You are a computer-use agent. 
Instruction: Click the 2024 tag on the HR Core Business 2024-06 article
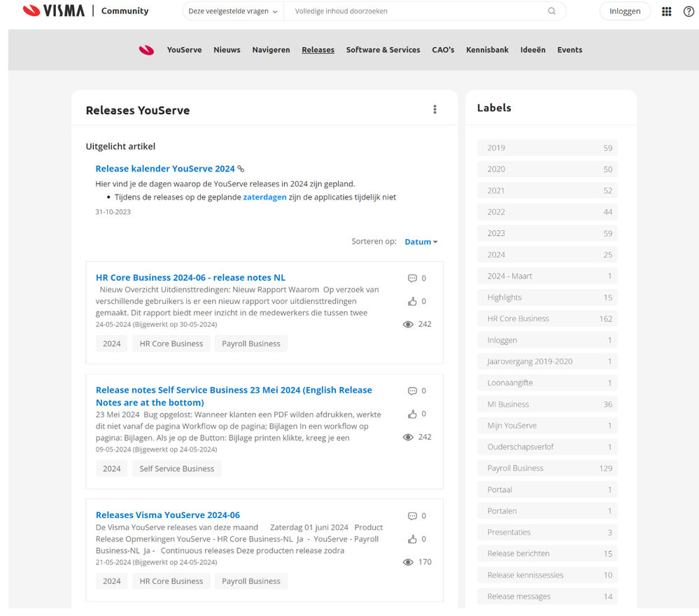pyautogui.click(x=112, y=344)
